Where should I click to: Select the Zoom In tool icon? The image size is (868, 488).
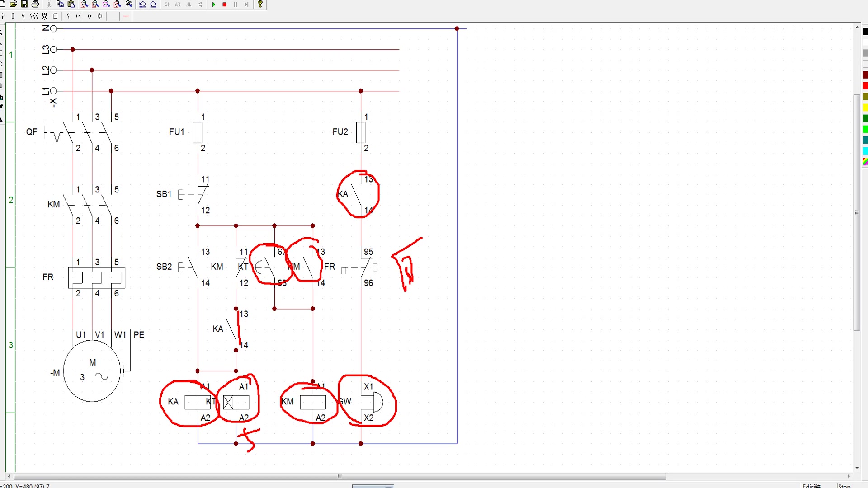coord(84,4)
